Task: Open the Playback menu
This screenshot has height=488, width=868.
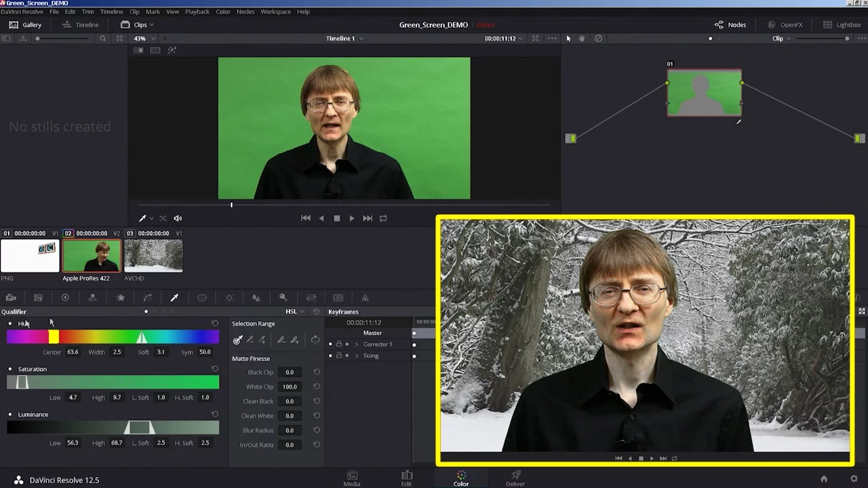Action: [x=197, y=12]
